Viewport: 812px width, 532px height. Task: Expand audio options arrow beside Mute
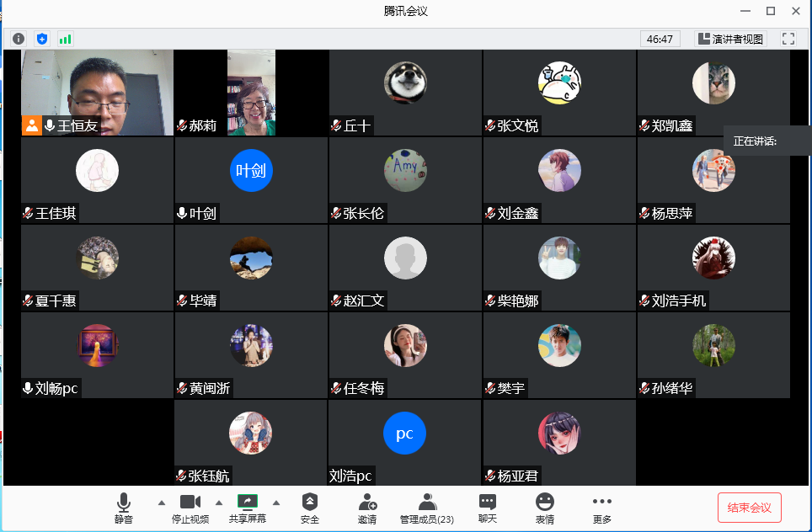(x=162, y=503)
